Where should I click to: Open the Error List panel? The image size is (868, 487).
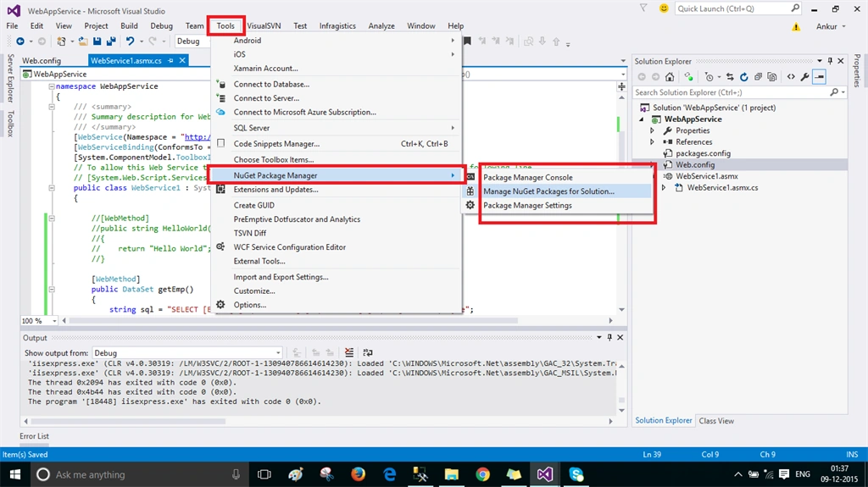(34, 436)
